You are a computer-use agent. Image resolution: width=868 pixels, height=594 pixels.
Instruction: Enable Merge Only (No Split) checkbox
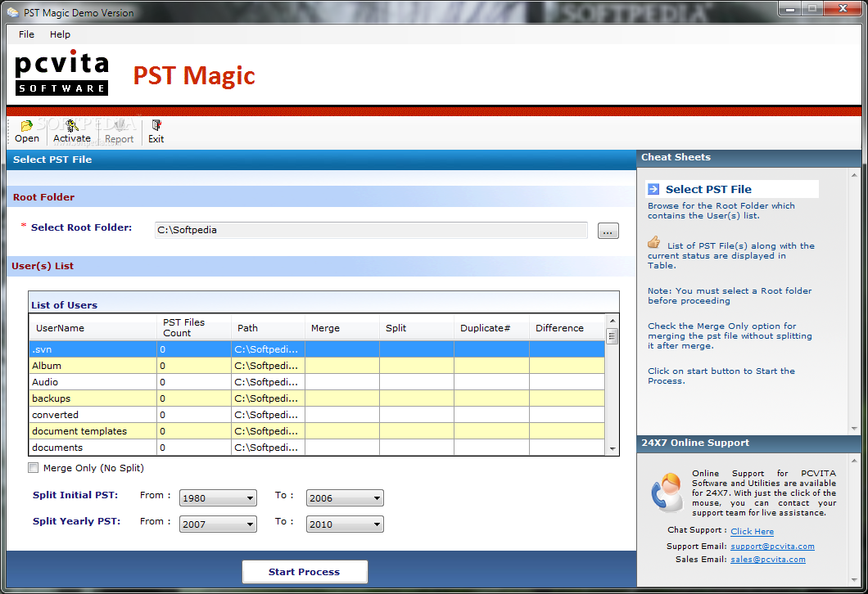tap(34, 468)
